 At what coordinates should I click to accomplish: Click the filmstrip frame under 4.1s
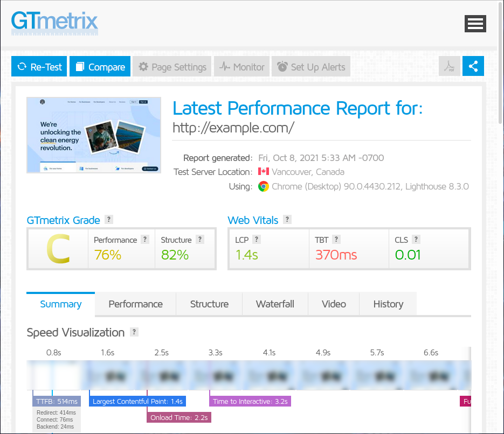click(270, 375)
